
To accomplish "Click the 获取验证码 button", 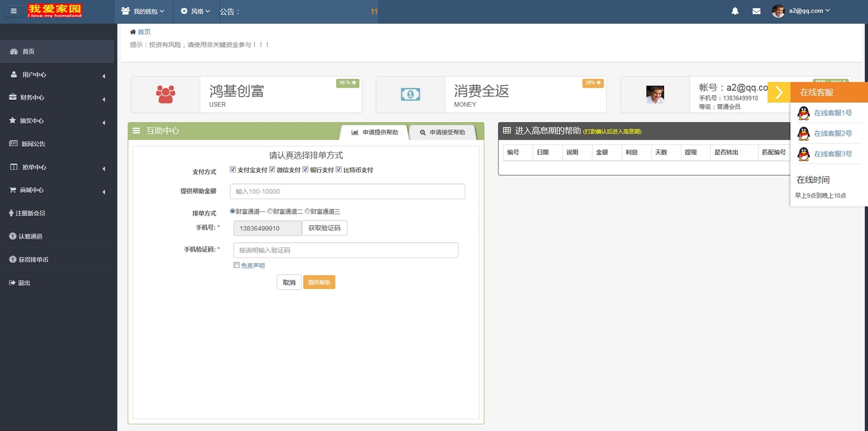I will point(324,228).
